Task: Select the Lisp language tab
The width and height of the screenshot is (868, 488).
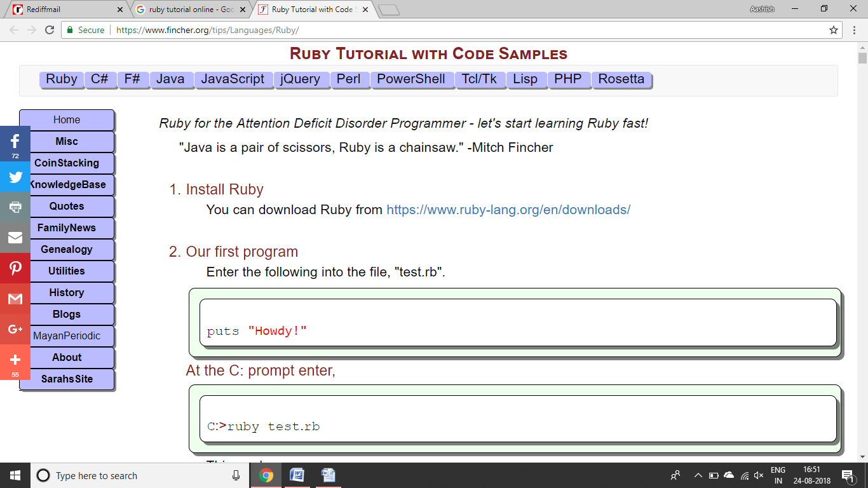Action: click(526, 79)
